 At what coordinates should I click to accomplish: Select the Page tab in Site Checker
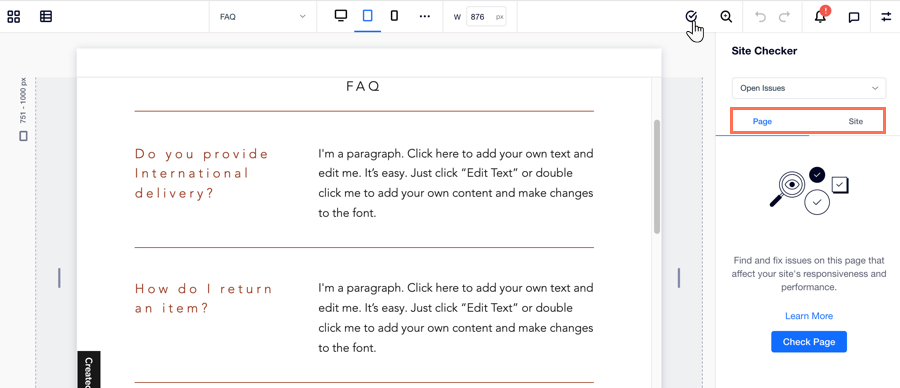coord(762,121)
